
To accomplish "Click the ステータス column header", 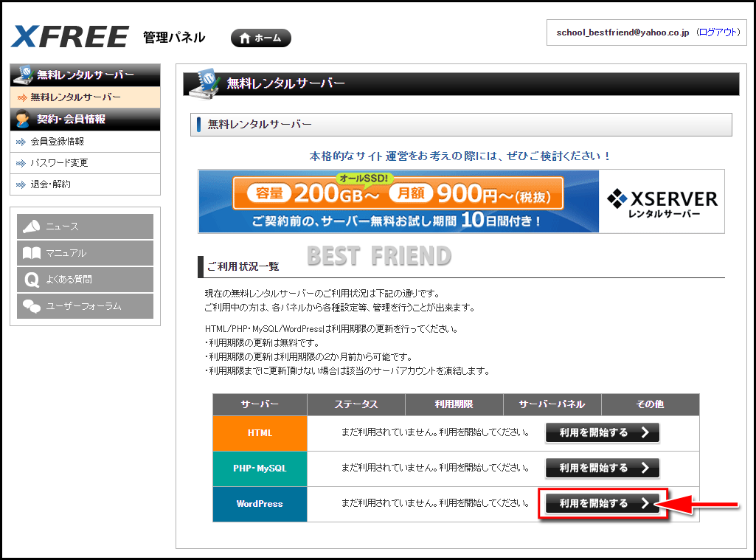I will 356,404.
